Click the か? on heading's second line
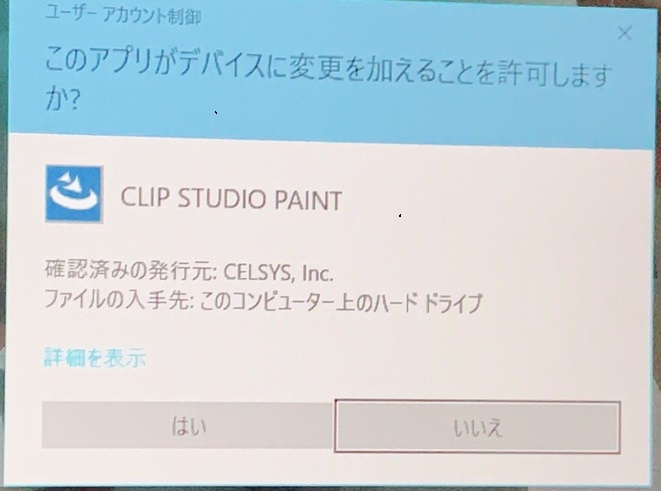Screen dimensions: 661x491 pyautogui.click(x=62, y=101)
